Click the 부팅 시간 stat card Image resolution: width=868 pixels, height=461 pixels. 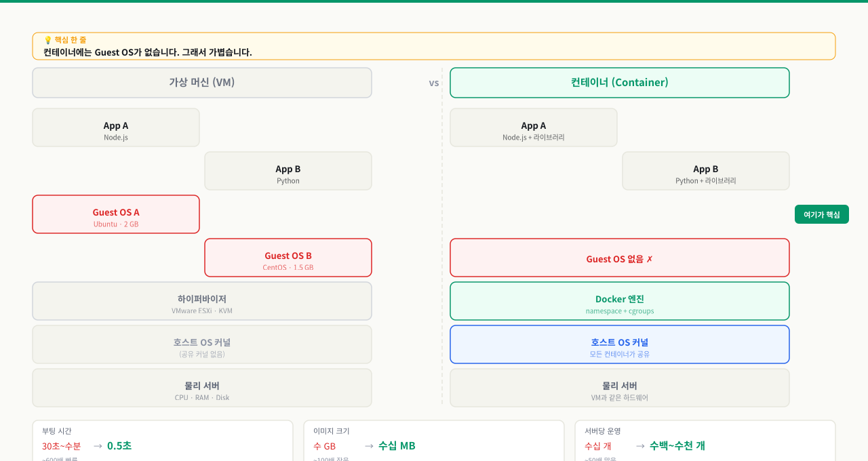tap(163, 441)
